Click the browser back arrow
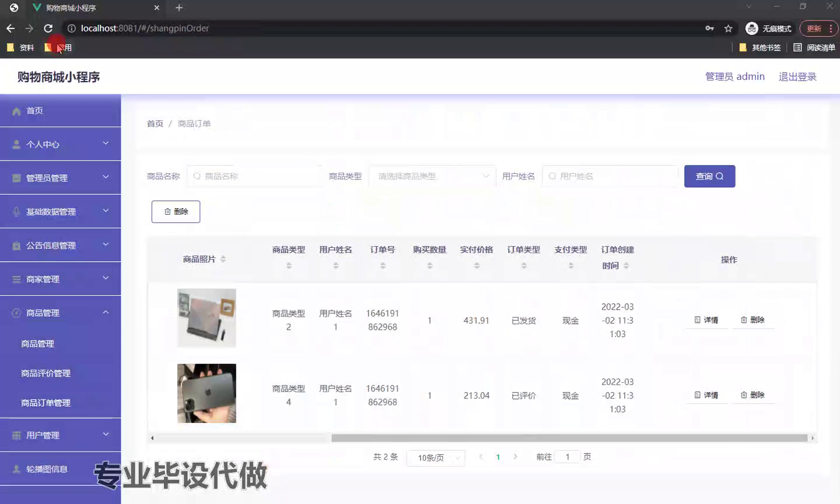 pos(10,28)
